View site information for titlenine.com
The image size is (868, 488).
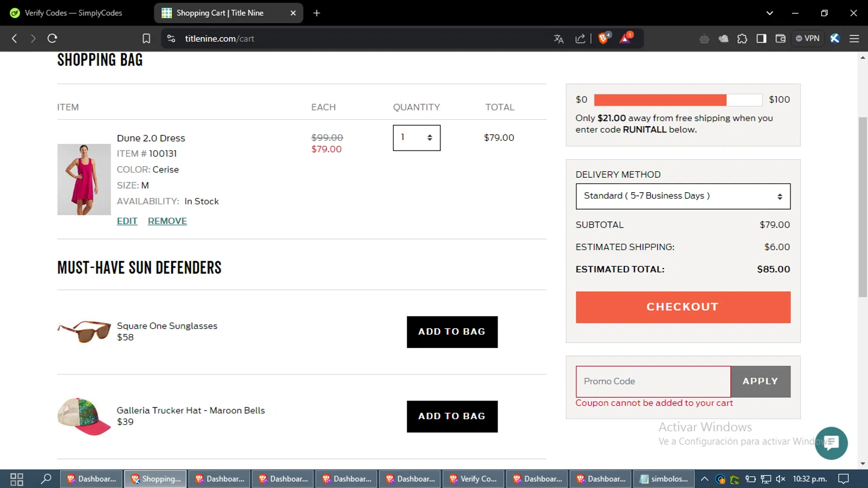coord(171,38)
